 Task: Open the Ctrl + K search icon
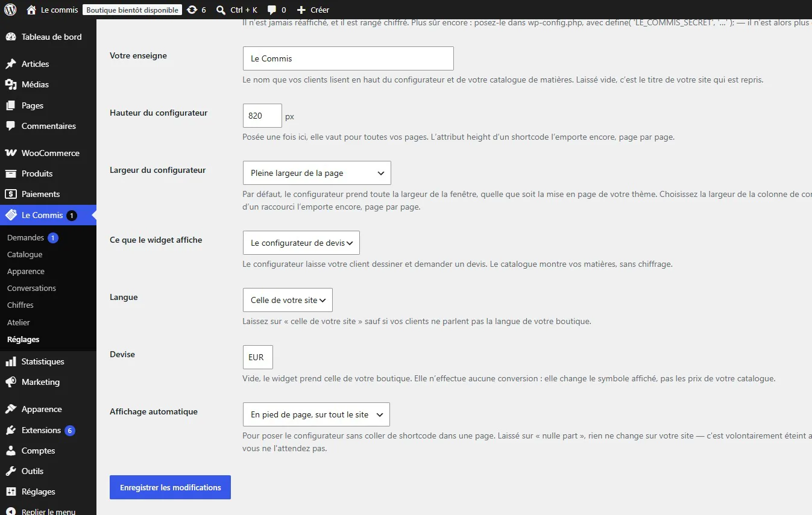pos(221,10)
